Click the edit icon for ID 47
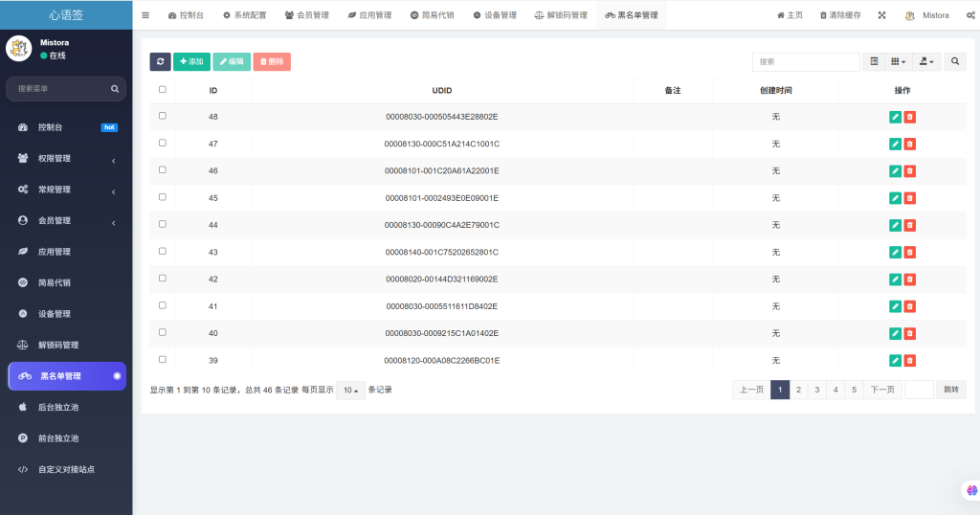Screen dimensions: 980x515 coord(895,144)
